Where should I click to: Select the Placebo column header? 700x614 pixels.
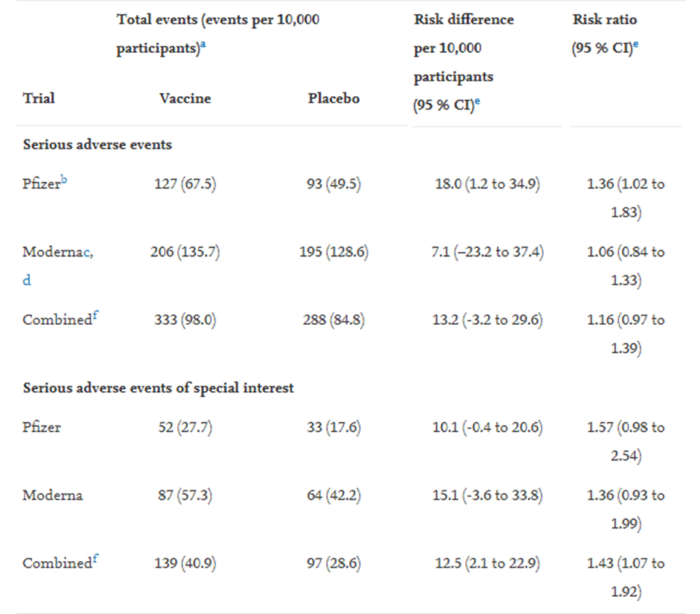334,98
